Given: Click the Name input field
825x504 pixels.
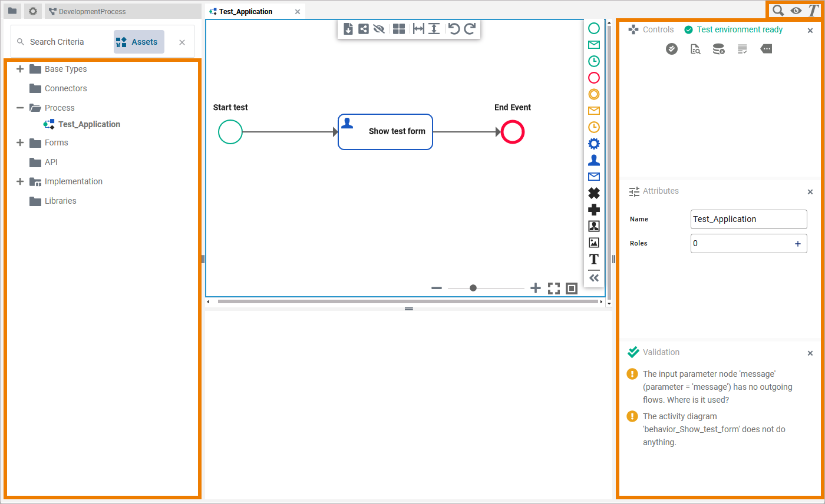Looking at the screenshot, I should tap(748, 219).
